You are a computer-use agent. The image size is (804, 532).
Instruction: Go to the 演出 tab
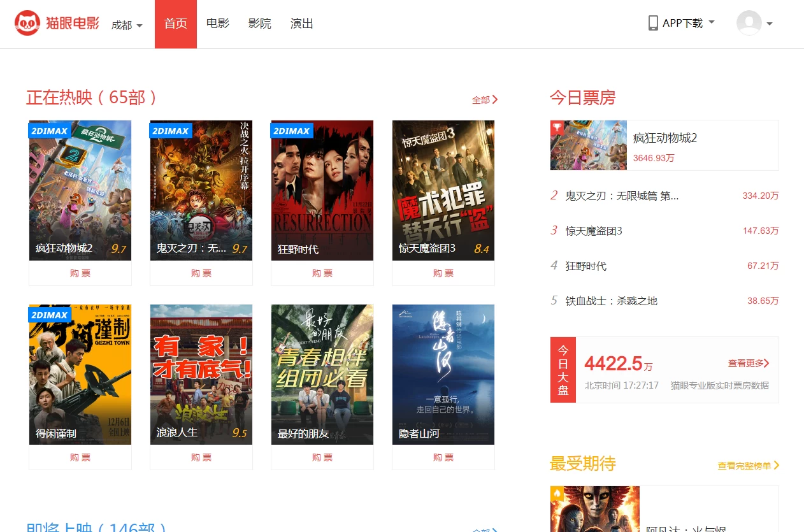pyautogui.click(x=301, y=24)
